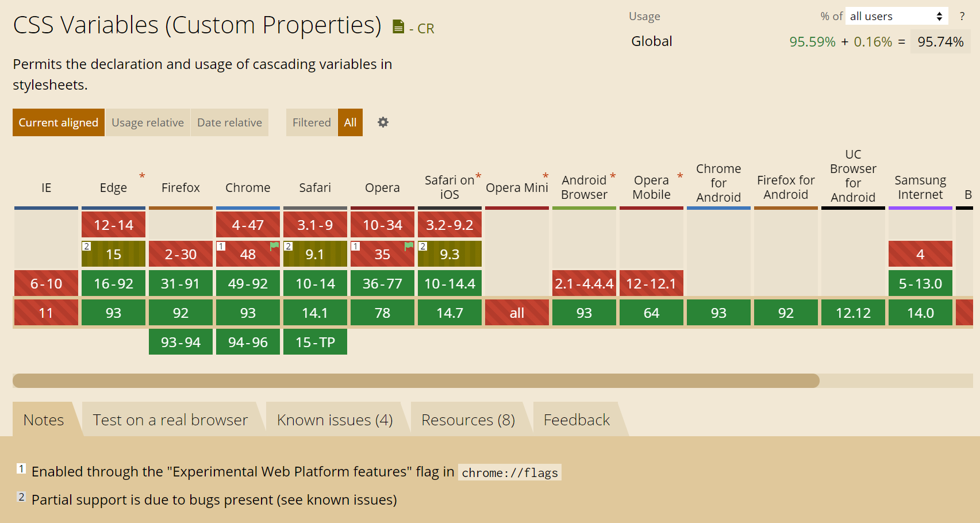This screenshot has height=523, width=980.
Task: Select the UC Browser 12.12 cell
Action: 853,313
